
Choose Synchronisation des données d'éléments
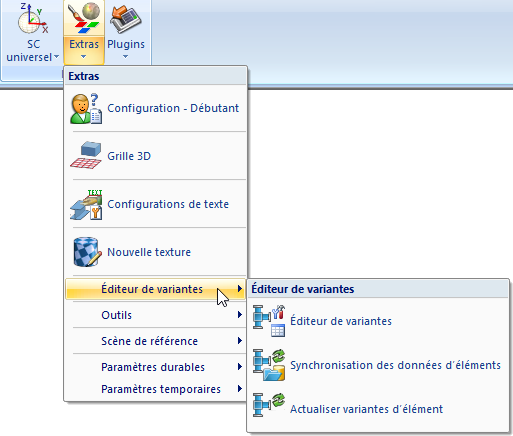[x=378, y=365]
